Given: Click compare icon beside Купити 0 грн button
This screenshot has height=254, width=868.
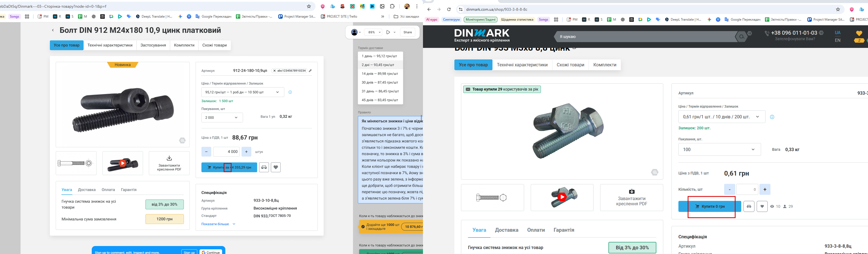Looking at the screenshot, I should pyautogui.click(x=749, y=206).
